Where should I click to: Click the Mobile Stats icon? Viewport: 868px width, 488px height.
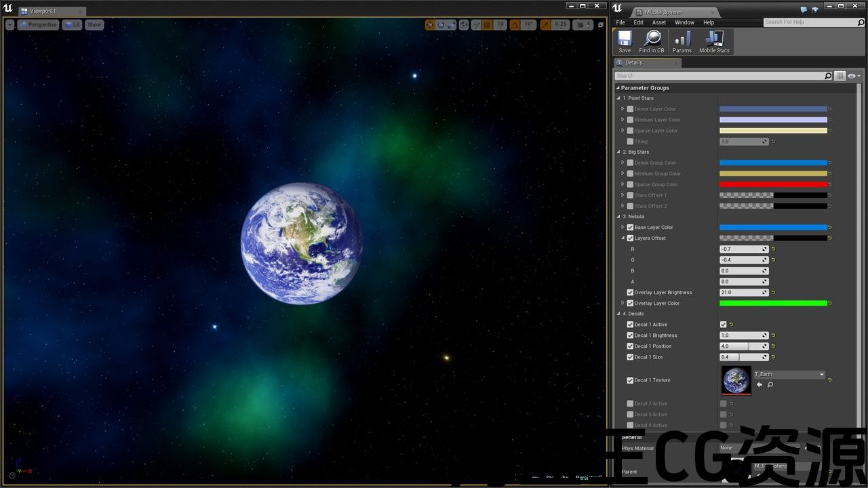point(714,41)
